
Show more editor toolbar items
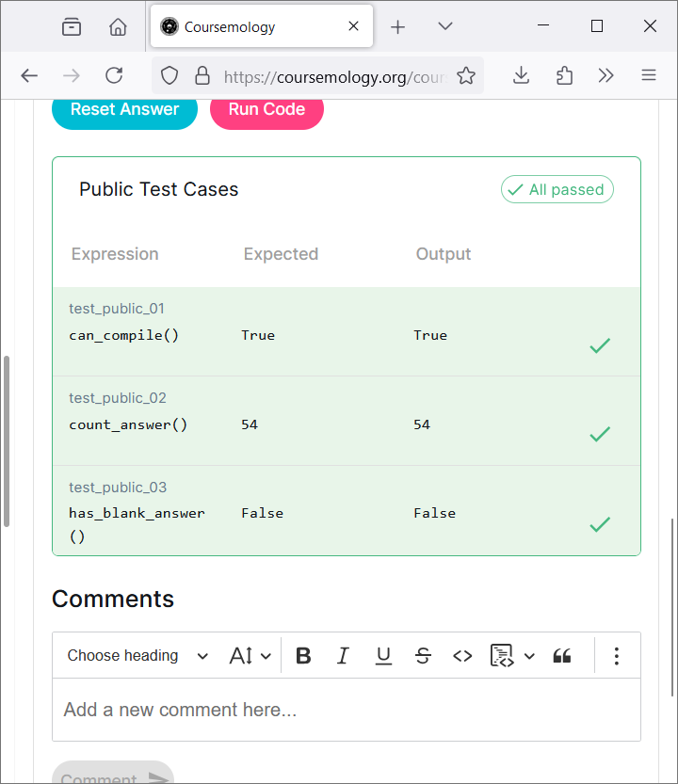pos(616,656)
